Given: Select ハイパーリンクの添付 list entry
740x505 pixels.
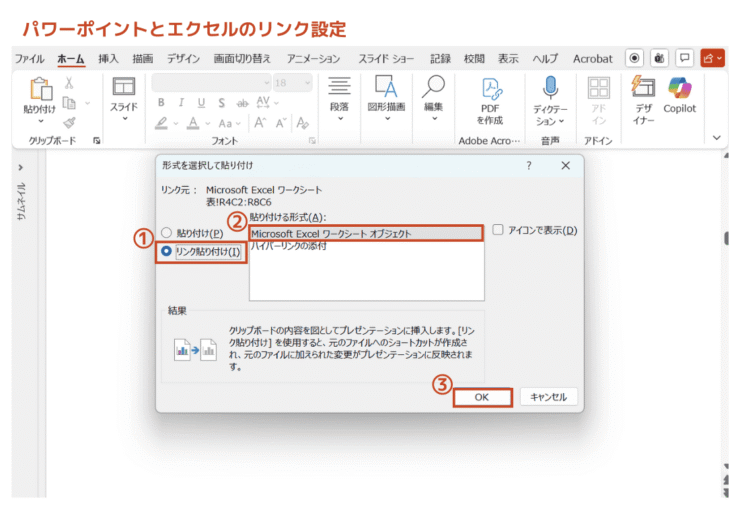Looking at the screenshot, I should click(x=289, y=246).
